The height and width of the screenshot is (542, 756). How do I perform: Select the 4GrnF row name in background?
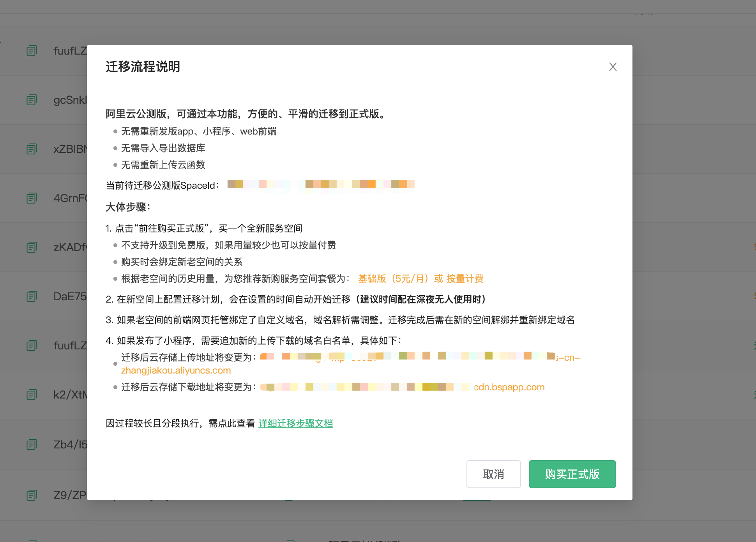(x=70, y=198)
